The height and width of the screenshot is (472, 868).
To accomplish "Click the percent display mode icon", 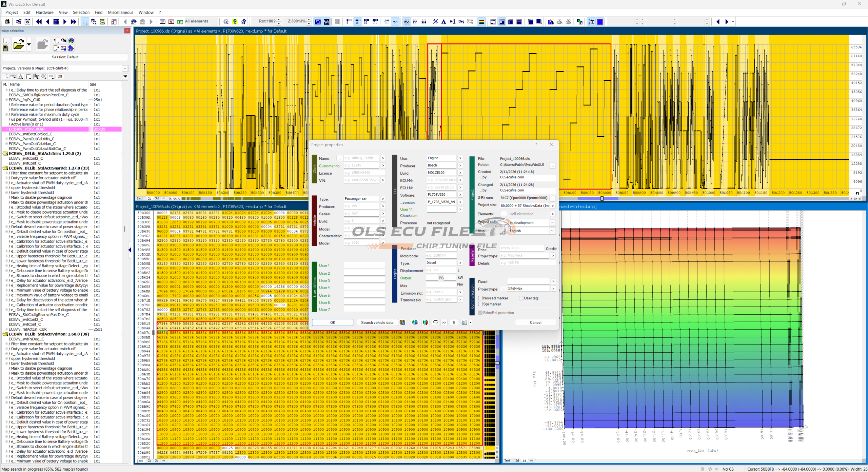I will (x=435, y=22).
